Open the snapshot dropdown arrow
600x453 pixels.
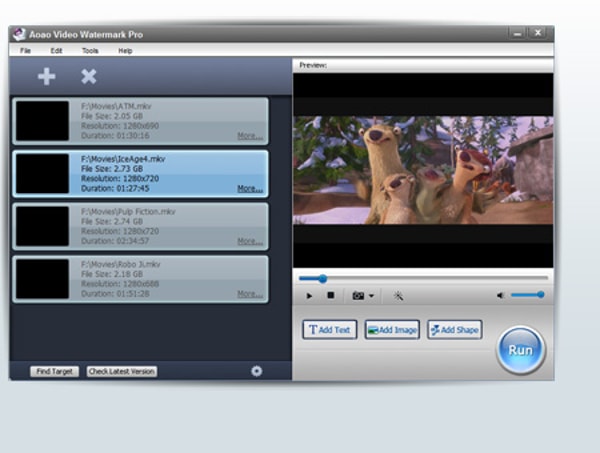point(371,296)
